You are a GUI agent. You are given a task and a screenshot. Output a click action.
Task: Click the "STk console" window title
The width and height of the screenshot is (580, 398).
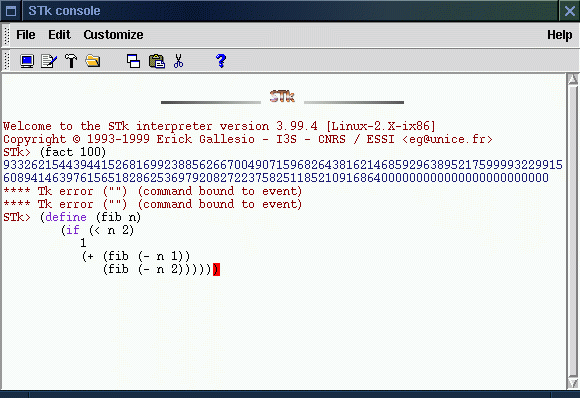tap(64, 11)
